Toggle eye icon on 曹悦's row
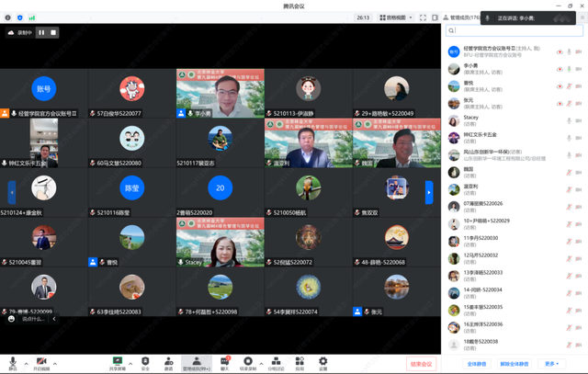The image size is (588, 374). coord(560,86)
